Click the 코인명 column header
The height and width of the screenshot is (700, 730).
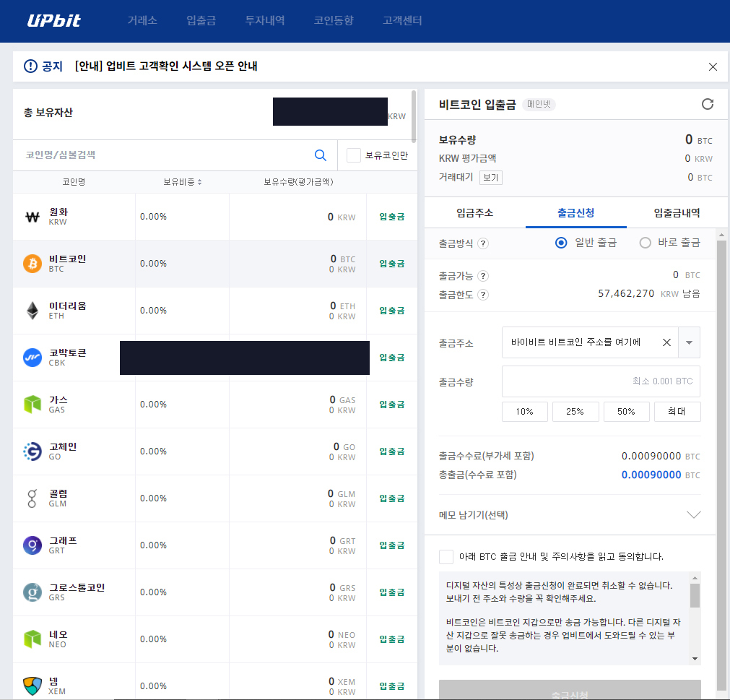click(x=74, y=182)
